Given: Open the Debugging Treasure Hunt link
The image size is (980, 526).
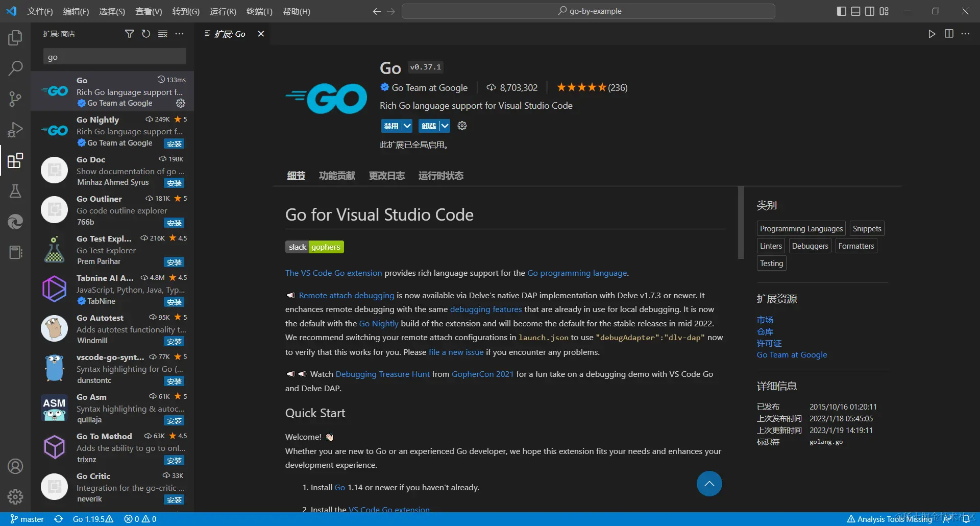Looking at the screenshot, I should pos(382,374).
